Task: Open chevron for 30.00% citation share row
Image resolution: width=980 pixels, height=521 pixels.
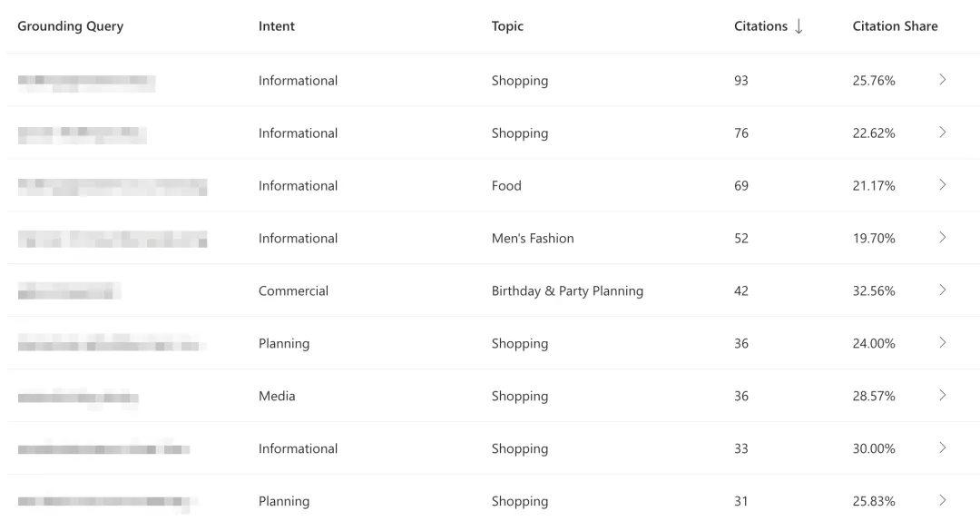Action: [943, 447]
